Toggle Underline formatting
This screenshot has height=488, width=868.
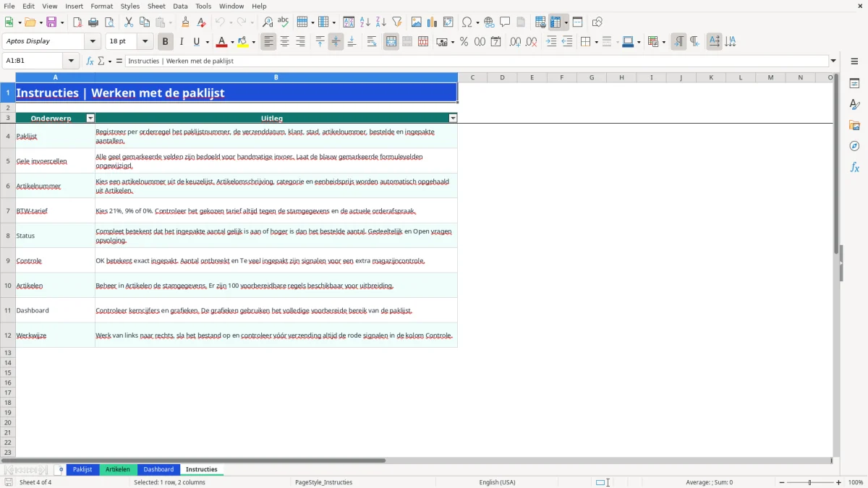coord(196,42)
